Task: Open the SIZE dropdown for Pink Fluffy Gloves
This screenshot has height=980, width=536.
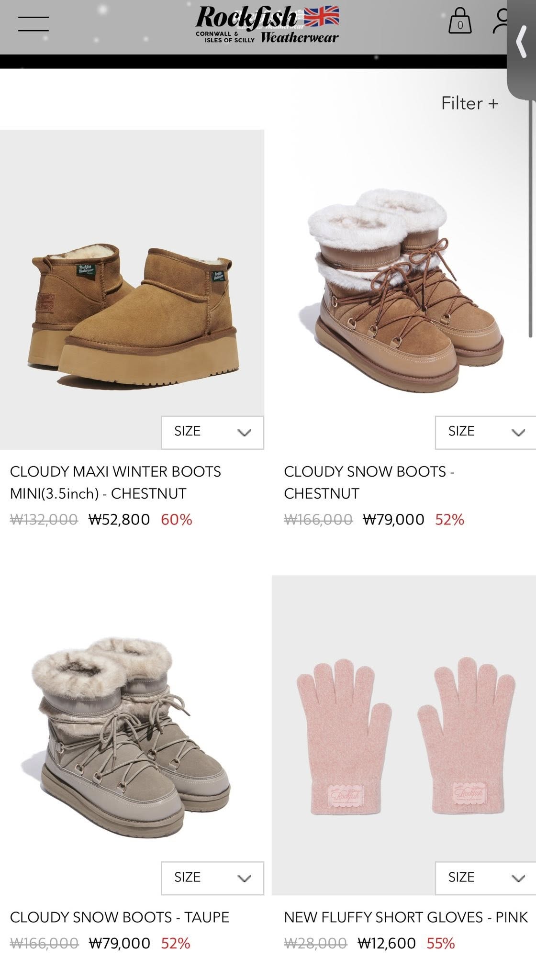Action: point(486,878)
